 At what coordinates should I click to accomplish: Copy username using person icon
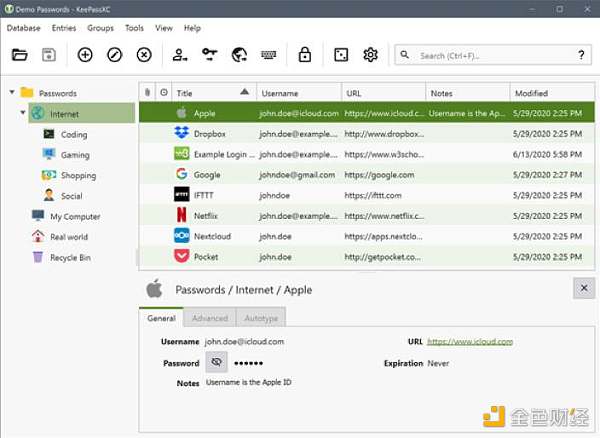click(x=180, y=55)
